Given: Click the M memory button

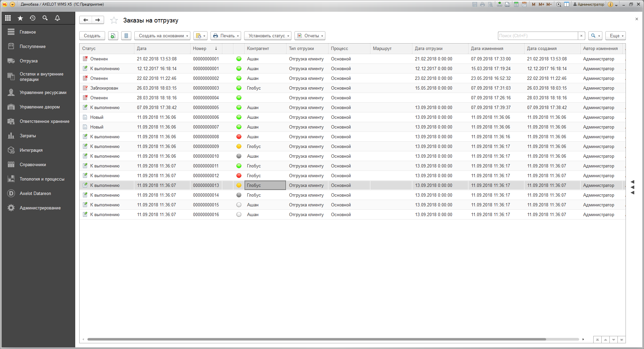Looking at the screenshot, I should 534,4.
